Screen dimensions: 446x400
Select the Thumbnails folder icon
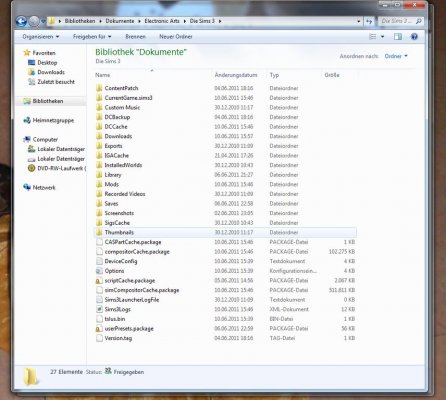click(99, 232)
